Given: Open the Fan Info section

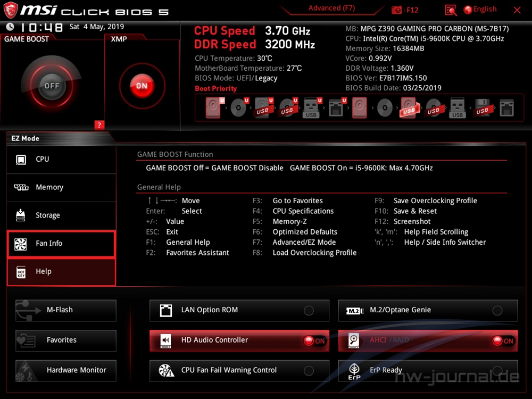Looking at the screenshot, I should click(x=61, y=244).
